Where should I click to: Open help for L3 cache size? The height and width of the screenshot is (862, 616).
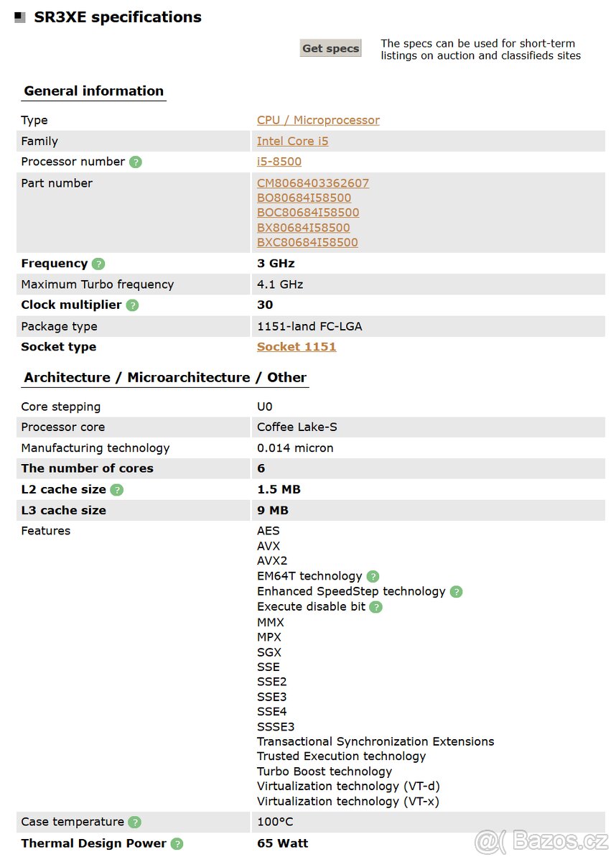tap(116, 511)
